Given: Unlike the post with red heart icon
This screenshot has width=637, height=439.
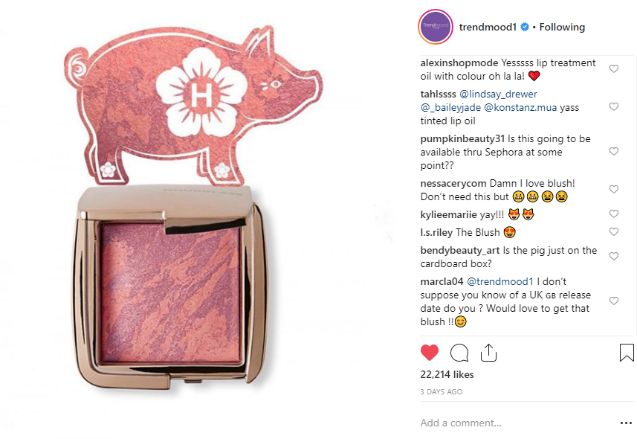Looking at the screenshot, I should pyautogui.click(x=429, y=352).
